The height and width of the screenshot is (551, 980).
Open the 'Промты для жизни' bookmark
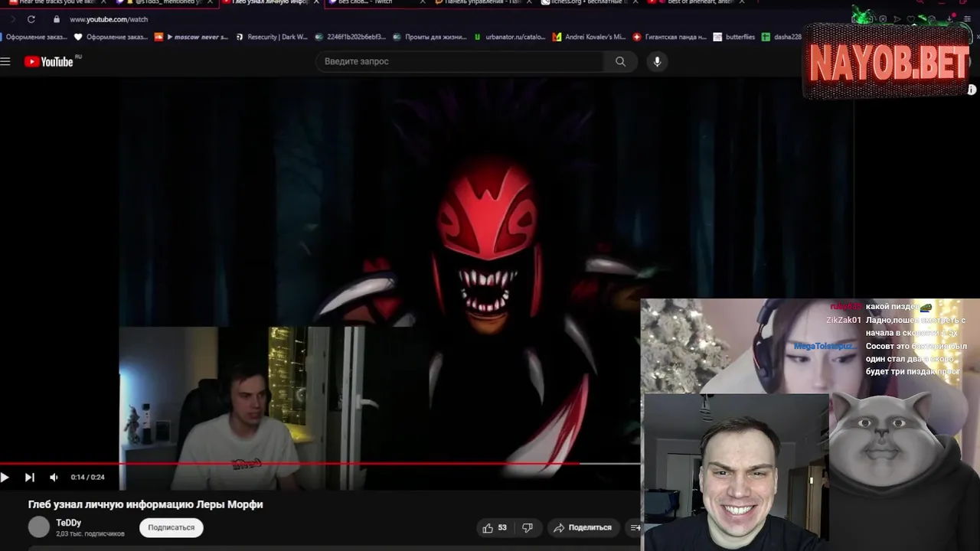(430, 37)
